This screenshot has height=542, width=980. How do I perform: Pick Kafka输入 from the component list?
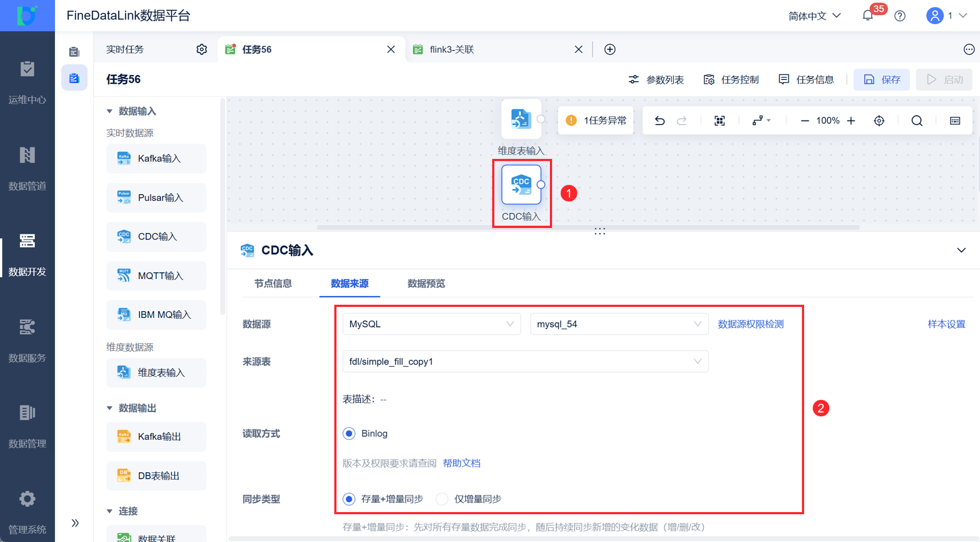156,158
